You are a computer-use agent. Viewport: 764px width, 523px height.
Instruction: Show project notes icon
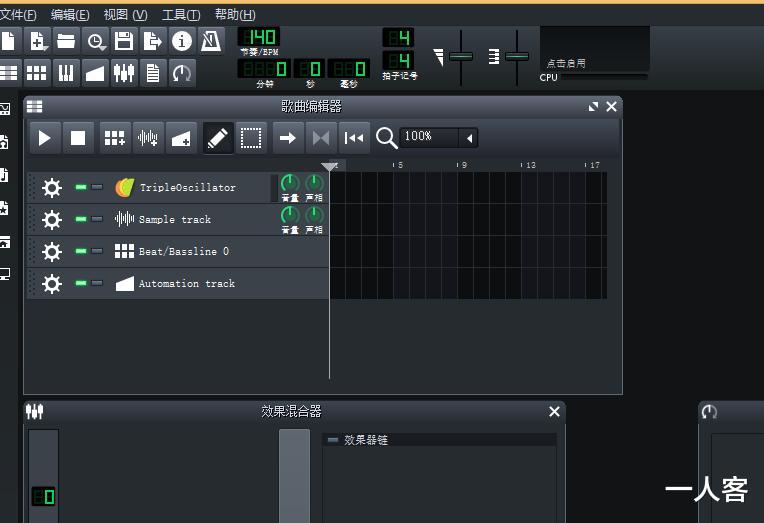153,73
